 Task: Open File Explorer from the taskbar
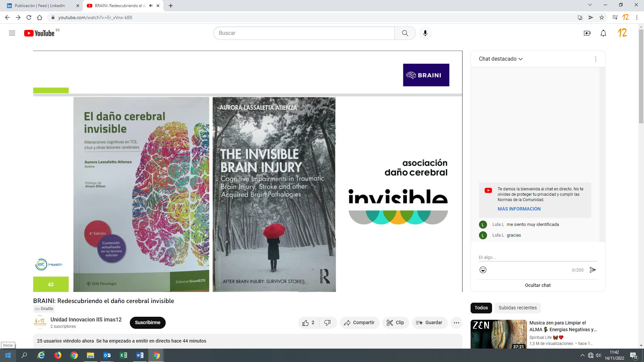tap(91, 355)
